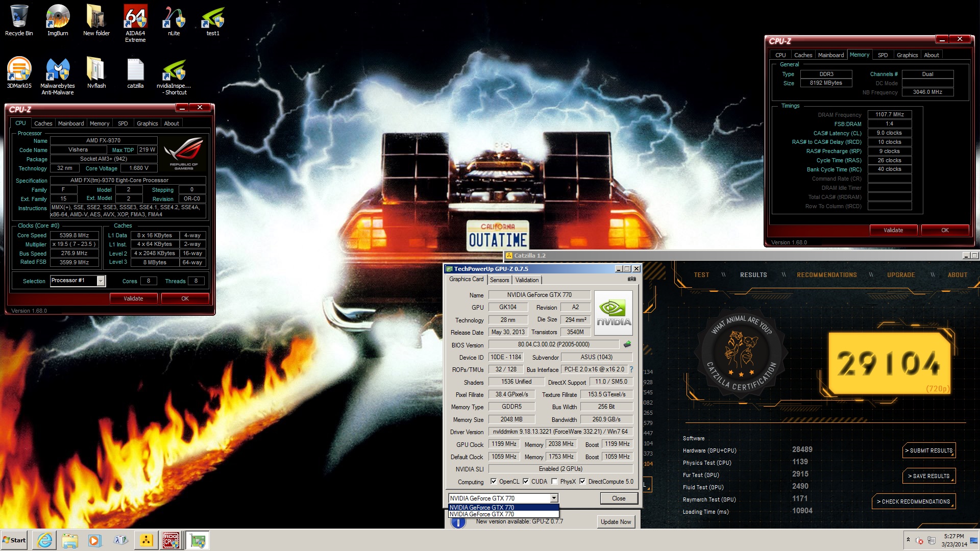Click the Show desktop button in tray
The width and height of the screenshot is (980, 551).
974,540
